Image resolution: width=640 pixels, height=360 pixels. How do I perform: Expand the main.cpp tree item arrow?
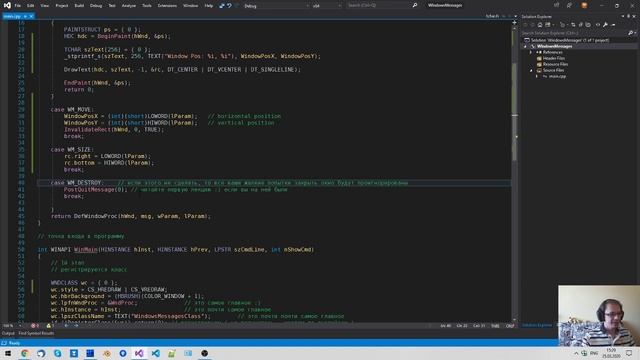(x=537, y=76)
